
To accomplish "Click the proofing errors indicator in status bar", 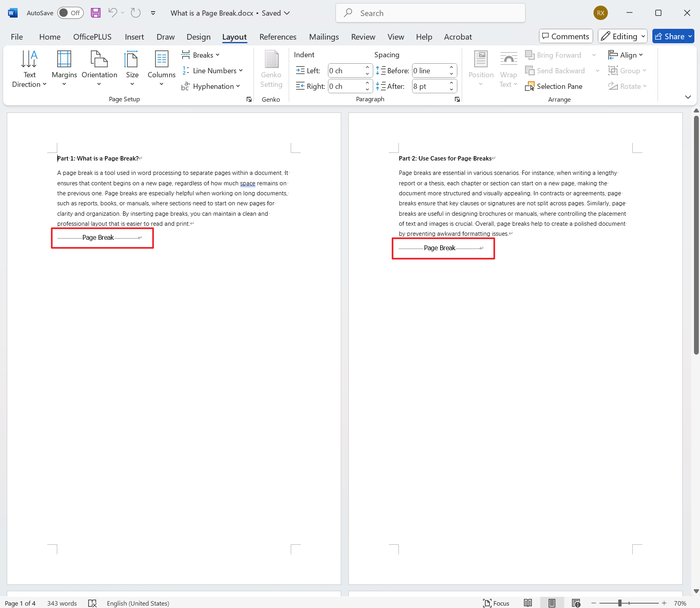I will pyautogui.click(x=92, y=603).
